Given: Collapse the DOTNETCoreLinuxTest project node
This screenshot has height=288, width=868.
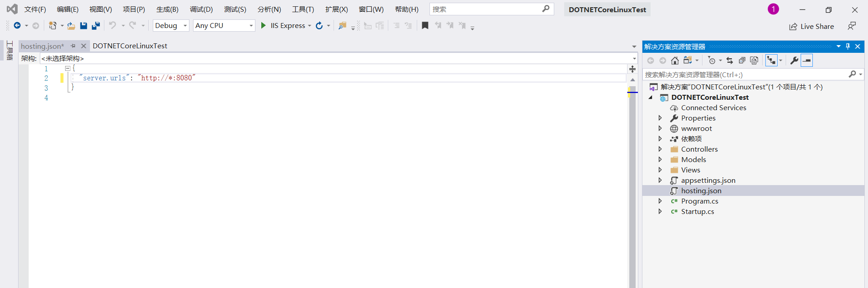Looking at the screenshot, I should tap(651, 98).
